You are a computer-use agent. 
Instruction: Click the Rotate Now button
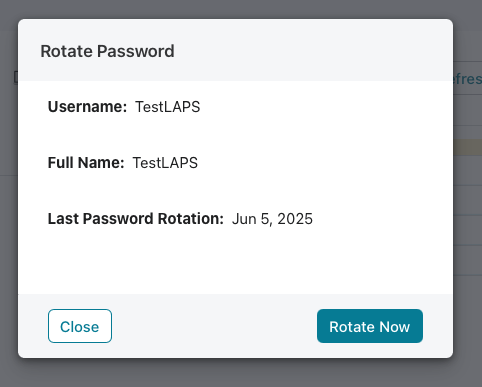(370, 326)
